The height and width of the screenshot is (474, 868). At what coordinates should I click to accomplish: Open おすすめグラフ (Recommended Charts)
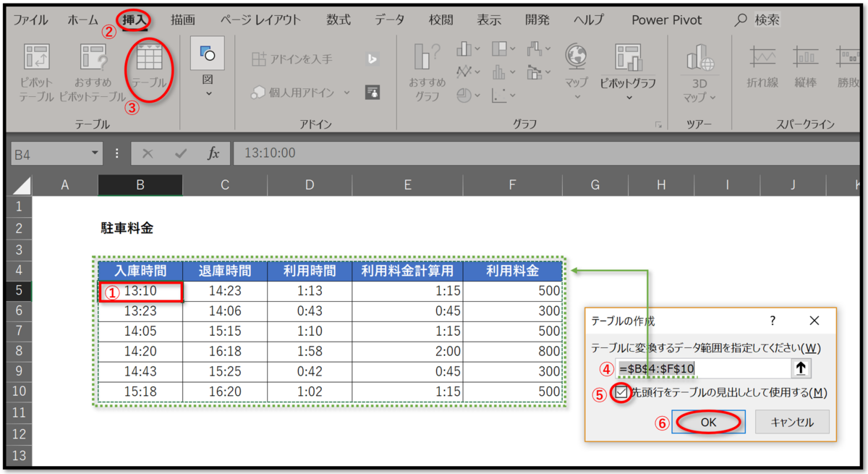[x=427, y=72]
